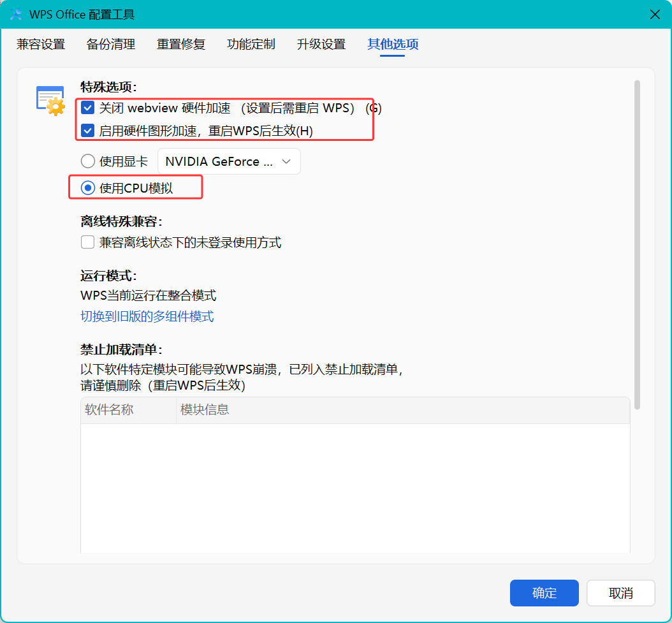Select the 其他选项 tab
Viewport: 672px width, 623px height.
coord(393,44)
